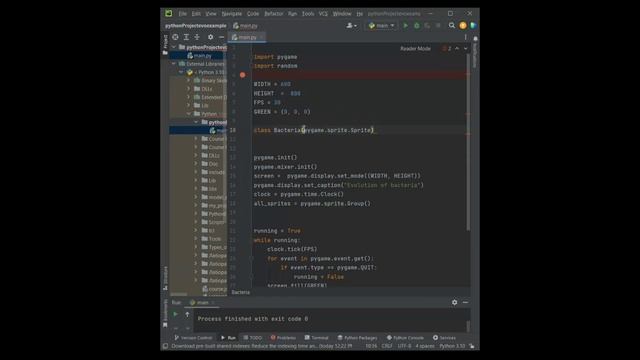Open the user account dropdown icon

(x=351, y=25)
